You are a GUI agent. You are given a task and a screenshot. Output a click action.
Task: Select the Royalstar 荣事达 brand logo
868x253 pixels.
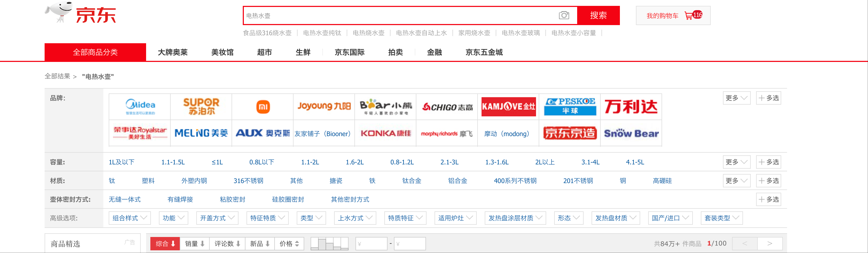point(140,133)
